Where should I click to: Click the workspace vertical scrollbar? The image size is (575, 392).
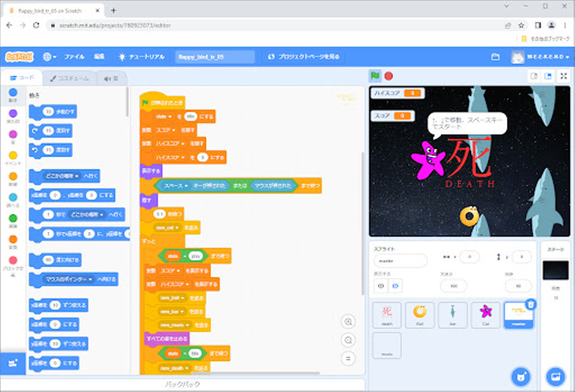pos(363,224)
